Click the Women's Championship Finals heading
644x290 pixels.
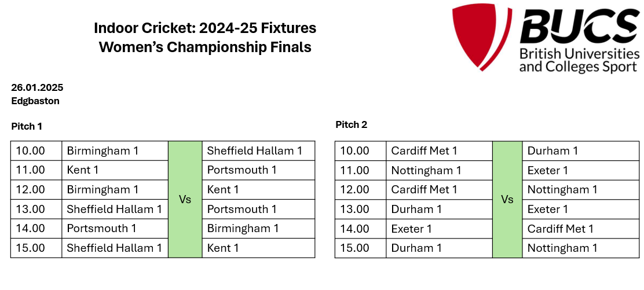[205, 47]
